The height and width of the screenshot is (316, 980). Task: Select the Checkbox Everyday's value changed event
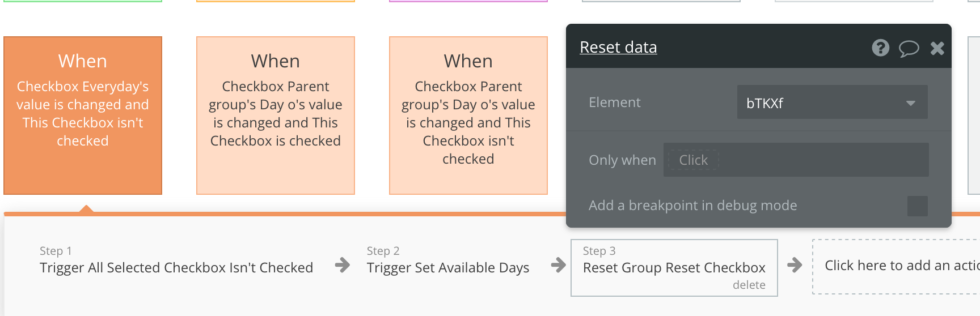(83, 116)
